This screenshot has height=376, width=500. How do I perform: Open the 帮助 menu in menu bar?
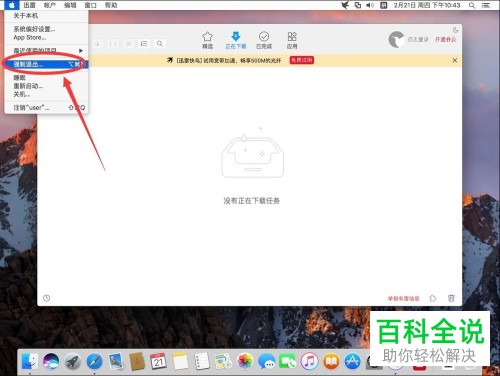click(x=111, y=5)
